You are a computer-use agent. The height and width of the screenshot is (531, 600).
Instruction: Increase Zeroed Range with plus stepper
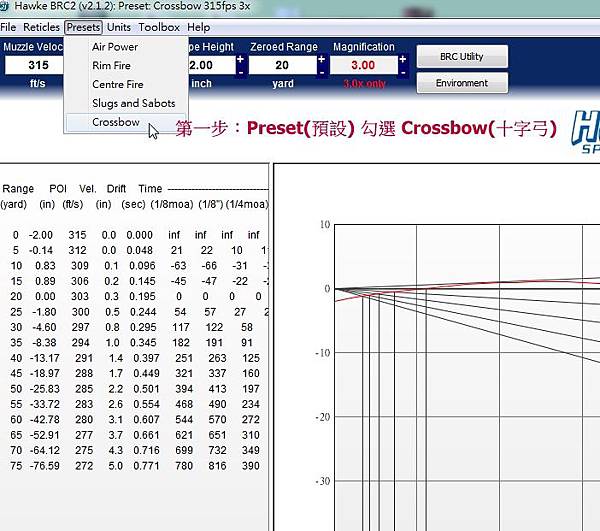click(x=321, y=60)
